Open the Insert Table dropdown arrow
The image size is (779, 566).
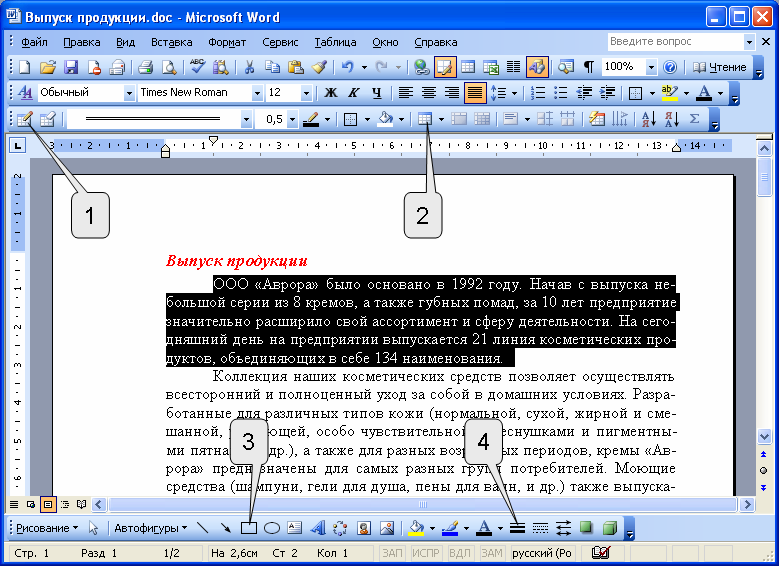tap(441, 119)
